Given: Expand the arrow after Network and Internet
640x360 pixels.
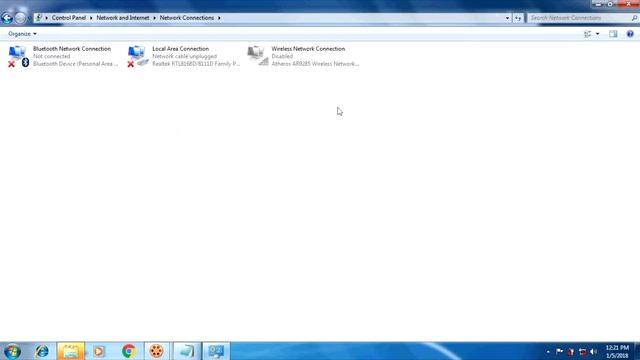Looking at the screenshot, I should (x=154, y=18).
